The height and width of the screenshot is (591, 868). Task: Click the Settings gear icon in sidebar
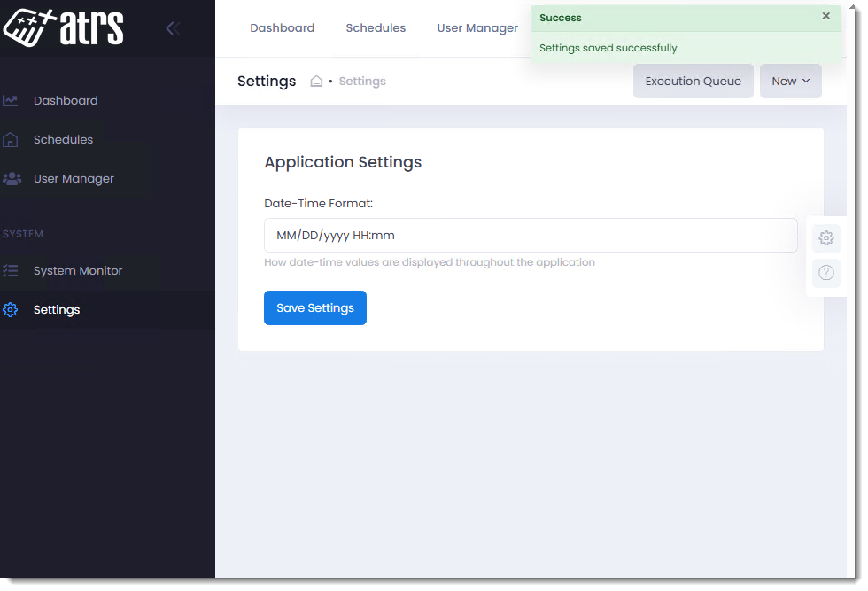[x=11, y=309]
